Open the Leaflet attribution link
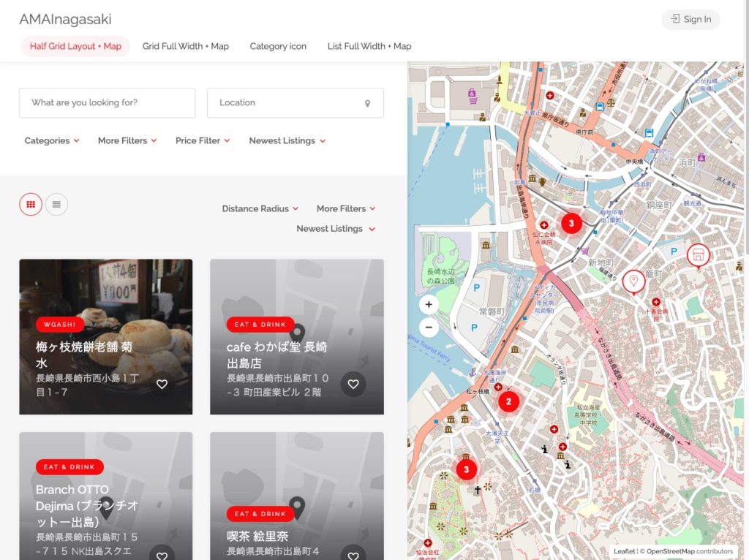The height and width of the screenshot is (560, 749). tap(624, 551)
